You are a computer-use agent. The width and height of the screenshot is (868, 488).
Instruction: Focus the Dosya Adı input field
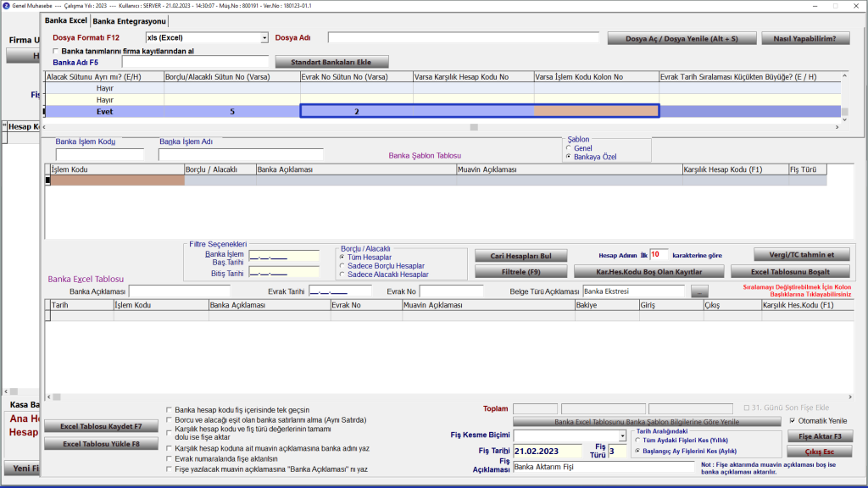pyautogui.click(x=464, y=37)
